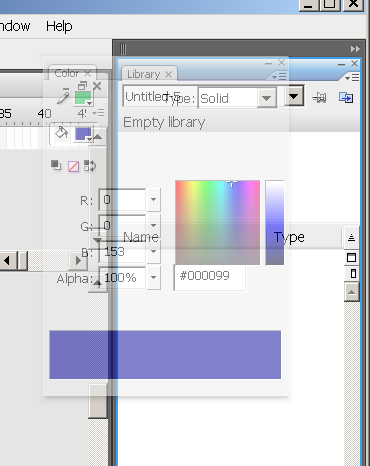
Task: Open the Alpha 100% dropdown arrow
Action: [x=153, y=277]
